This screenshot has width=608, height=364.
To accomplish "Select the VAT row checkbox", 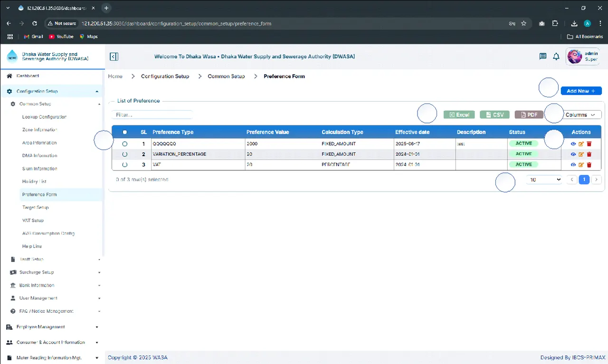I will (125, 165).
